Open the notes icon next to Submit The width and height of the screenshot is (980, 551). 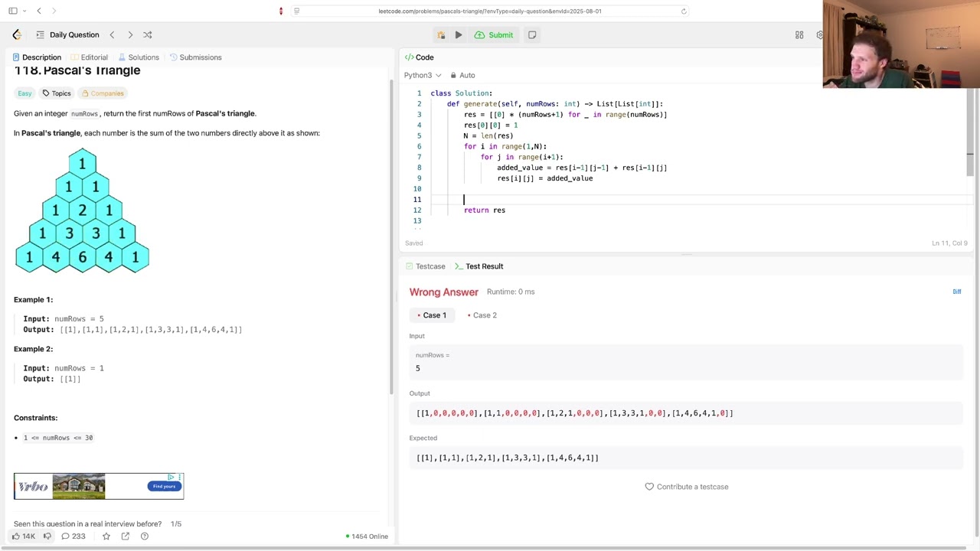532,34
